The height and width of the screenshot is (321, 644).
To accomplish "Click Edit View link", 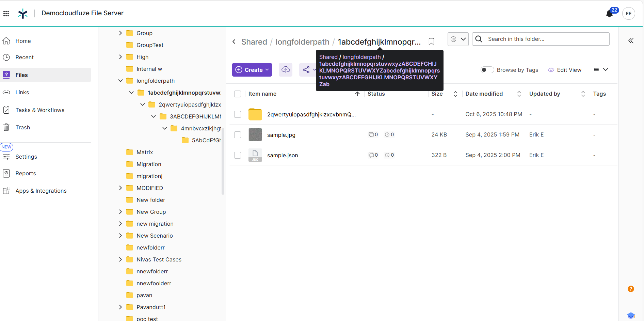I will click(x=569, y=70).
